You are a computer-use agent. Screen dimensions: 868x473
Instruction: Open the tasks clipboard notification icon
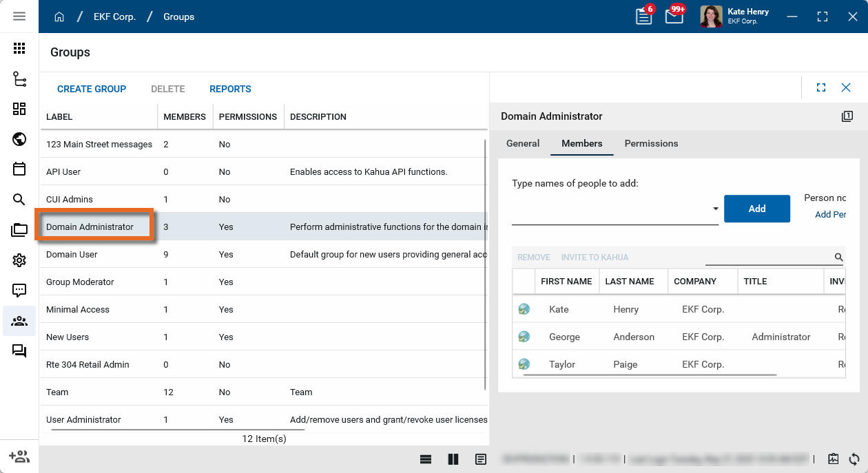coord(644,17)
